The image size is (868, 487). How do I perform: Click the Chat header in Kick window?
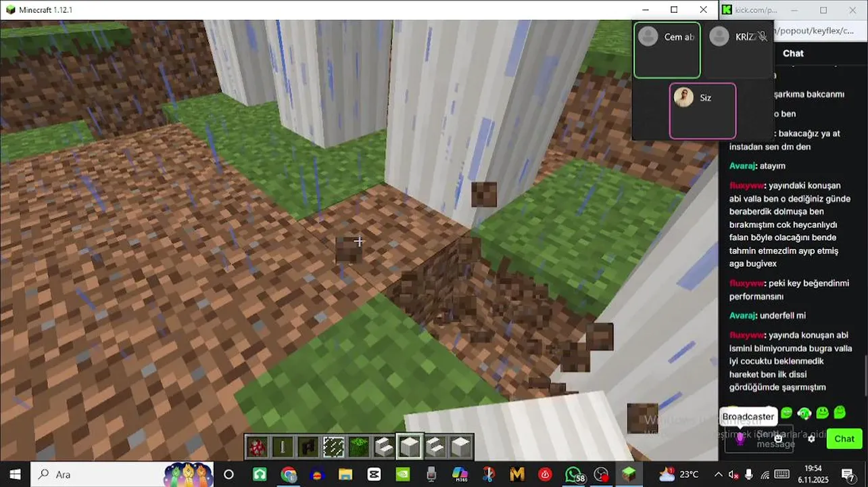click(793, 53)
